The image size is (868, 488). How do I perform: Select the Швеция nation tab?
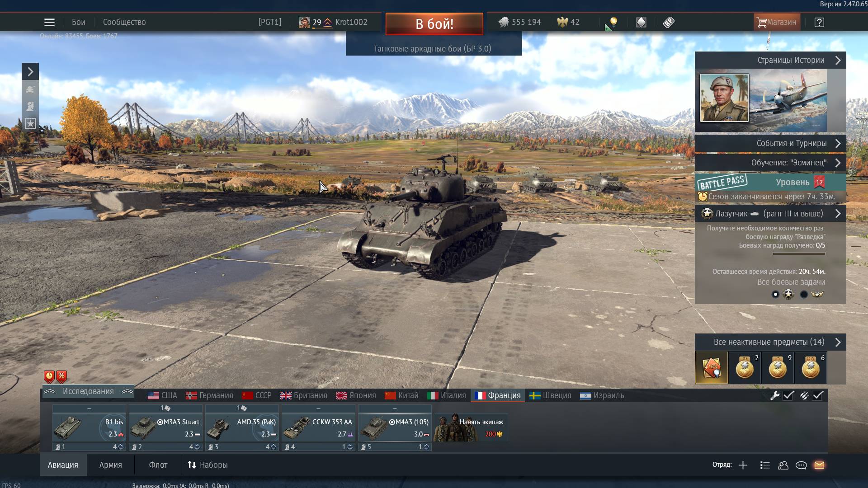pyautogui.click(x=551, y=395)
